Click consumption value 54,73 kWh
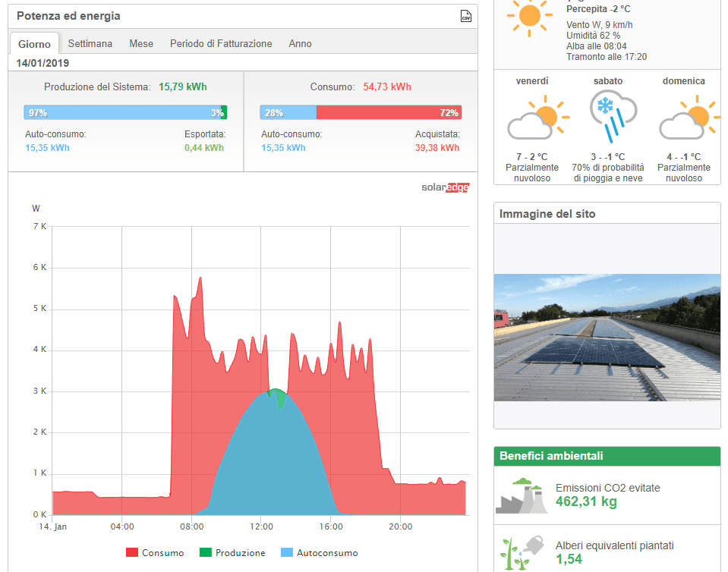Image resolution: width=728 pixels, height=572 pixels. pos(387,86)
